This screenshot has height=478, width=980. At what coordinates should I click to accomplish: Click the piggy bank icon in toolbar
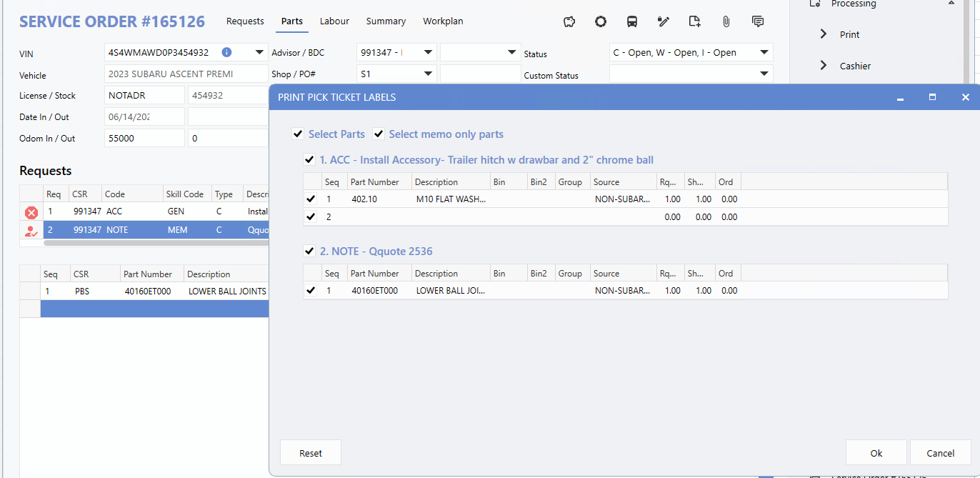pyautogui.click(x=569, y=21)
